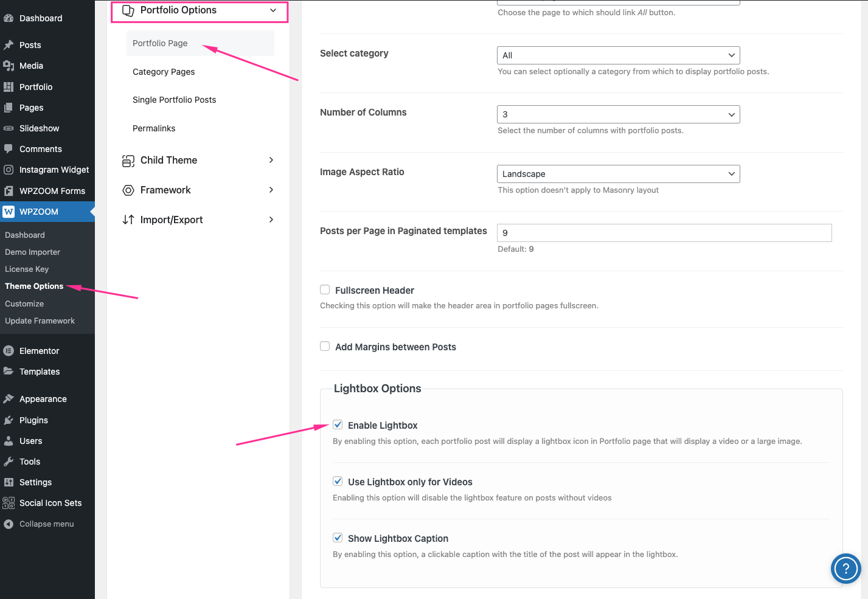Open the Image Aspect Ratio dropdown
868x599 pixels.
[618, 174]
